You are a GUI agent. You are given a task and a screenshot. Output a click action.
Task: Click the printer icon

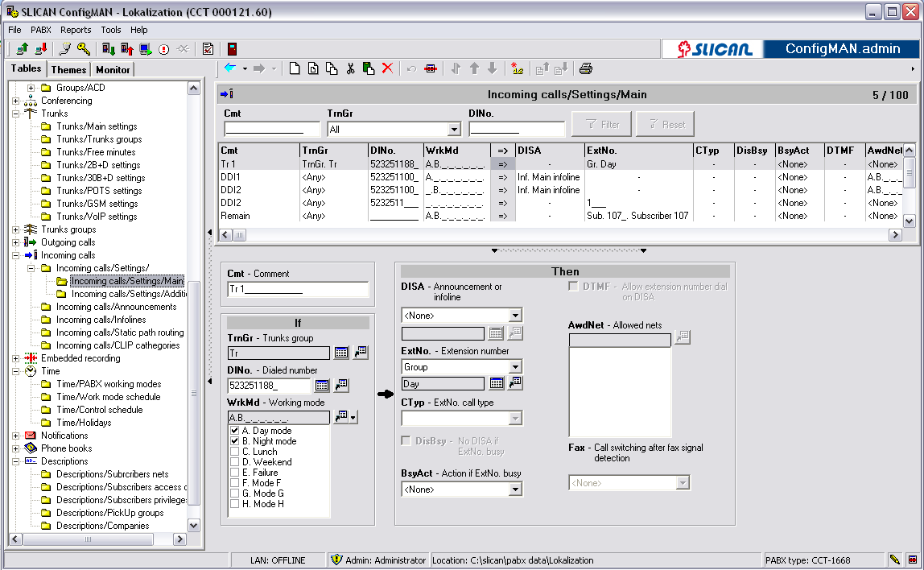586,68
